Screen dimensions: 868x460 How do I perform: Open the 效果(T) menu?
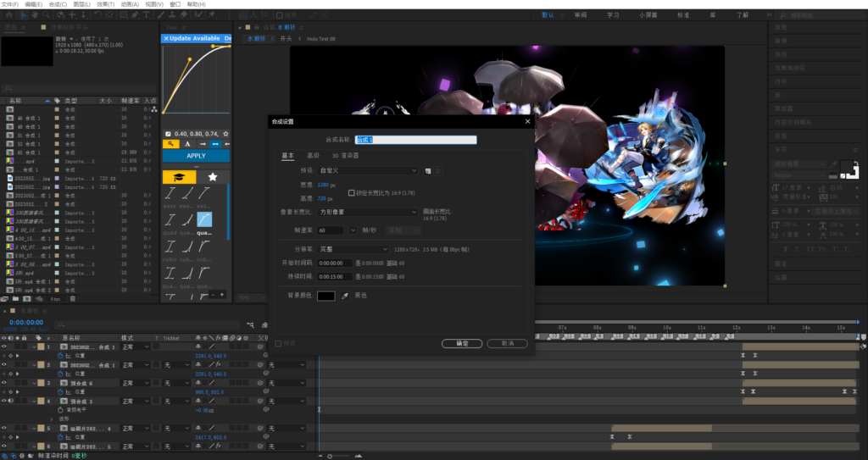click(x=106, y=4)
